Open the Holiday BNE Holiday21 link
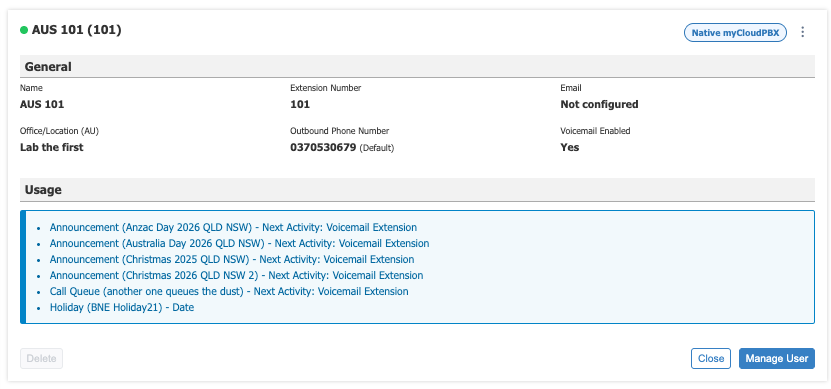Screen dimensions: 831x389 click(x=122, y=307)
